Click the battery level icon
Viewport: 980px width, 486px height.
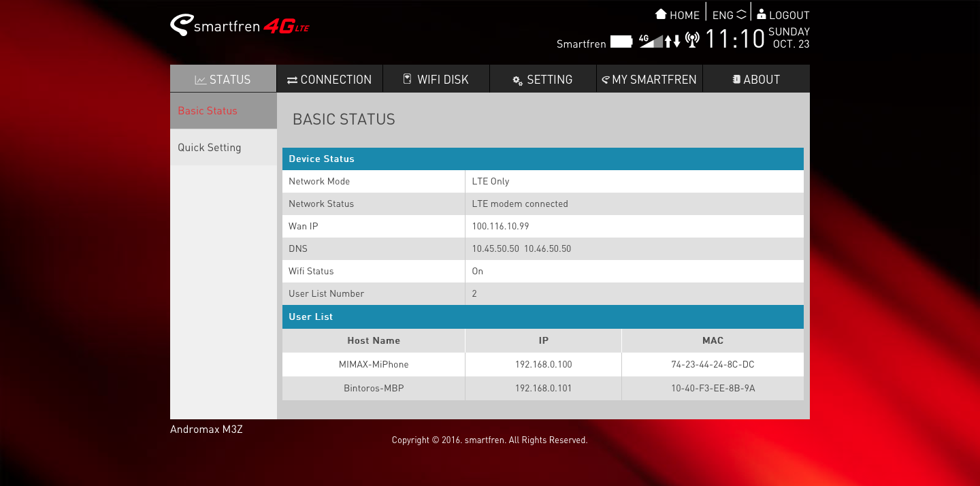tap(621, 42)
